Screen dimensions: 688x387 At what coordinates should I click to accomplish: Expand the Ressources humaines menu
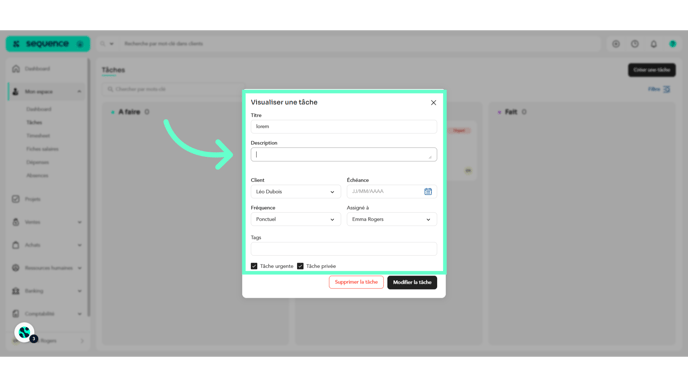[x=79, y=268]
